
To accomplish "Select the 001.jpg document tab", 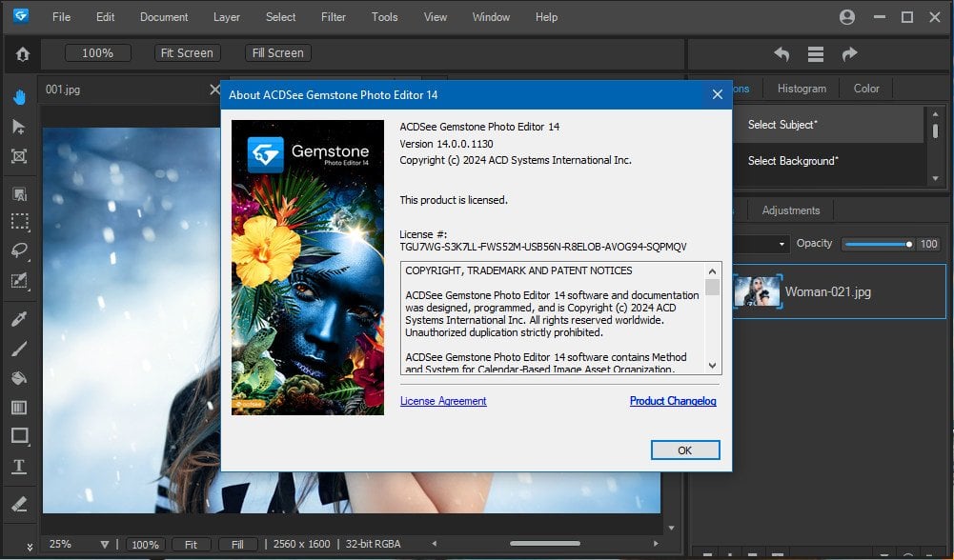I will [x=63, y=90].
